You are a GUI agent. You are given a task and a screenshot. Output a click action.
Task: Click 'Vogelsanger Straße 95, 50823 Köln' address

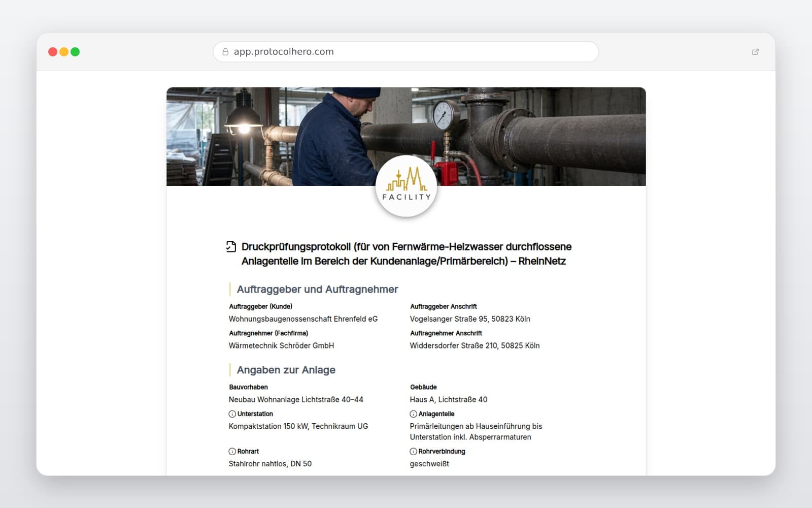click(x=470, y=319)
